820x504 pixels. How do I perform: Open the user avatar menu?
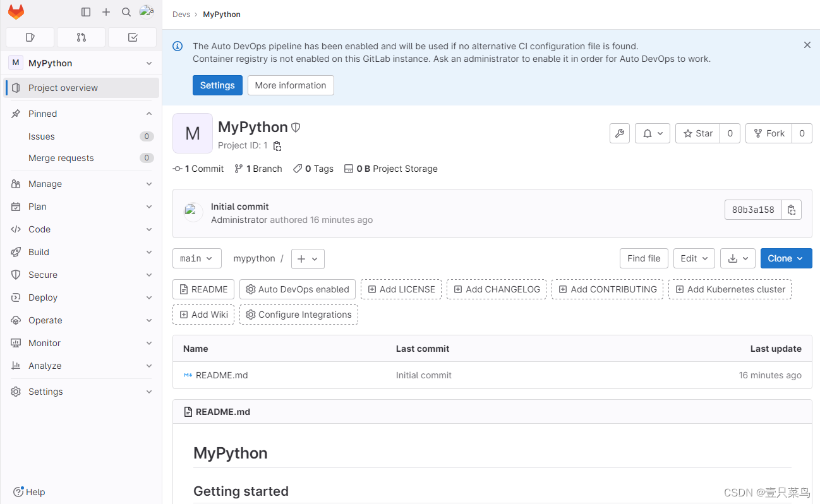147,11
